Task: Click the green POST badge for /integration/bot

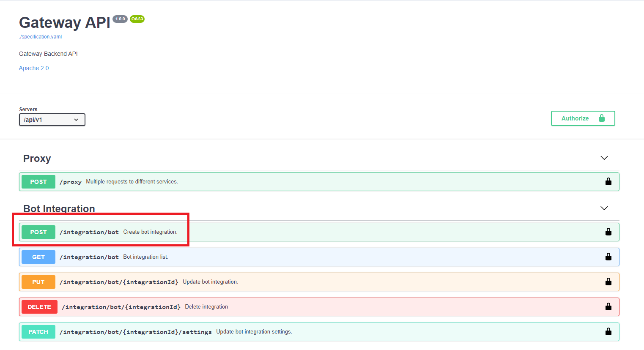Action: click(x=38, y=232)
